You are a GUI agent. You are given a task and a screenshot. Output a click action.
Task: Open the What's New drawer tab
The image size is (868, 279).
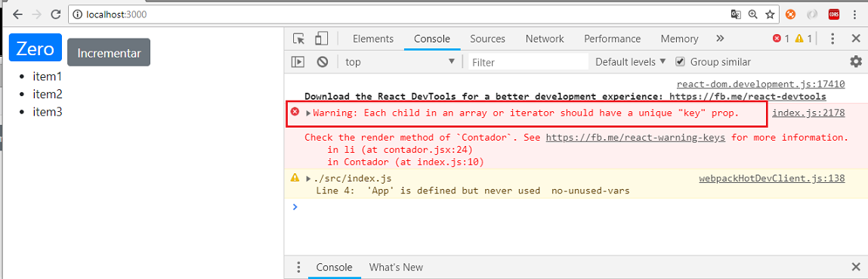[396, 267]
